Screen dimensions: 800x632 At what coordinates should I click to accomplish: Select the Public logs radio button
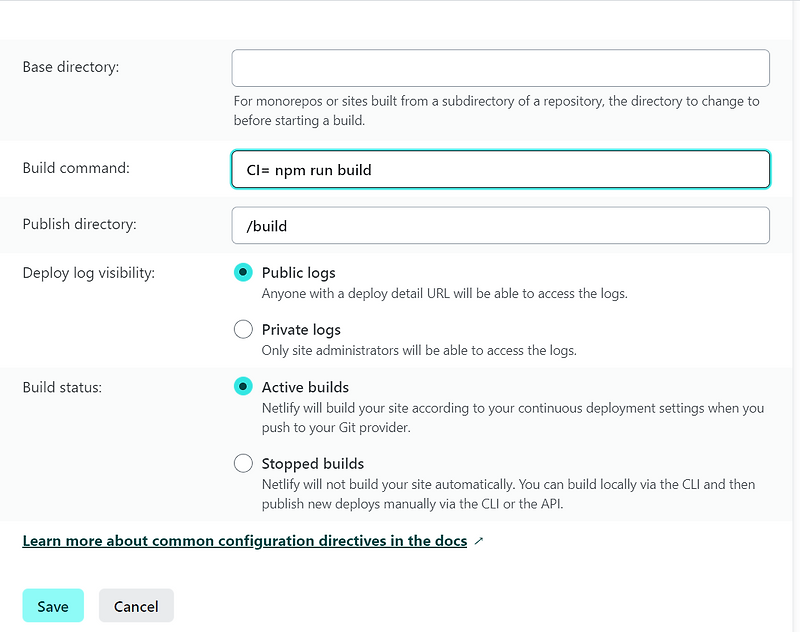click(x=242, y=272)
